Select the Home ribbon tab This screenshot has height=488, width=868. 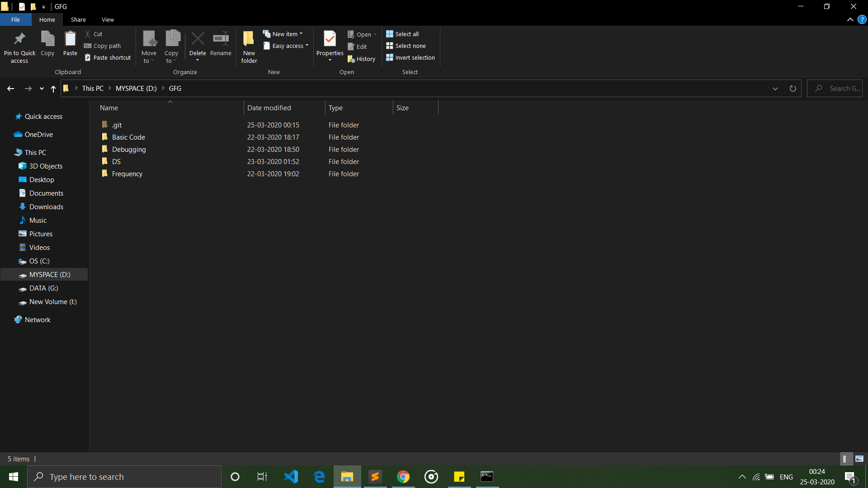[x=47, y=20]
